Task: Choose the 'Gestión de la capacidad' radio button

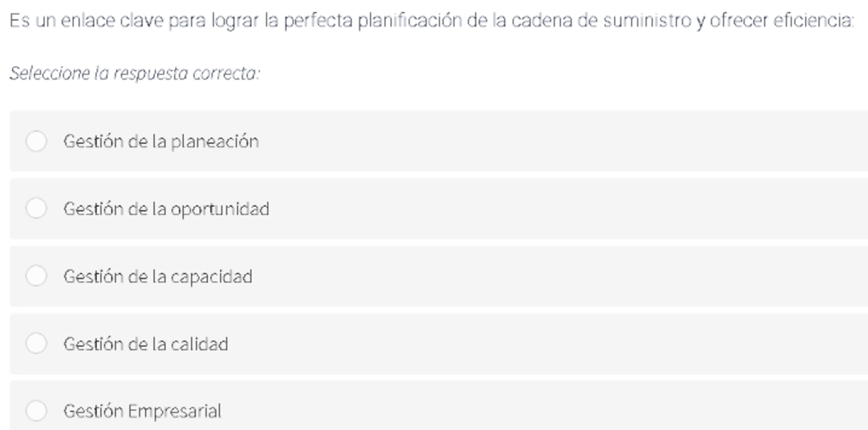Action: pyautogui.click(x=36, y=275)
